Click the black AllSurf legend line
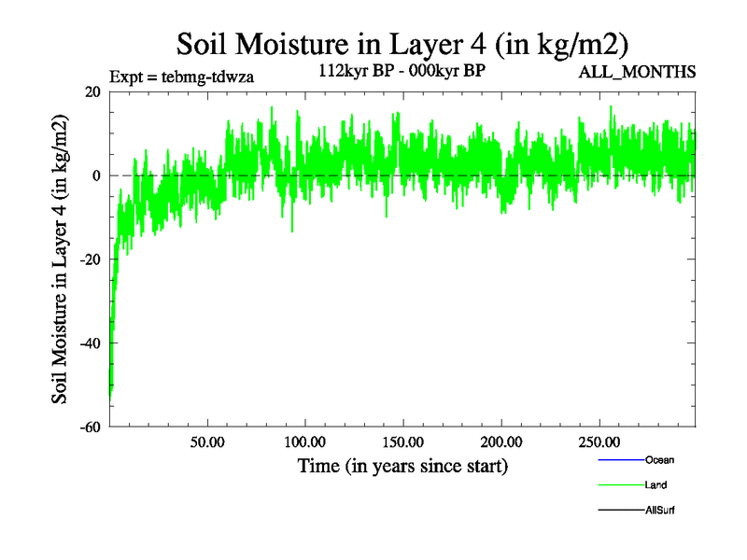The image size is (747, 560). pyautogui.click(x=620, y=511)
